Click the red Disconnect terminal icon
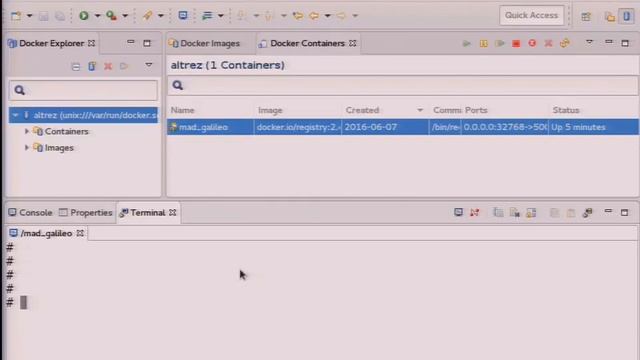 coord(474,213)
